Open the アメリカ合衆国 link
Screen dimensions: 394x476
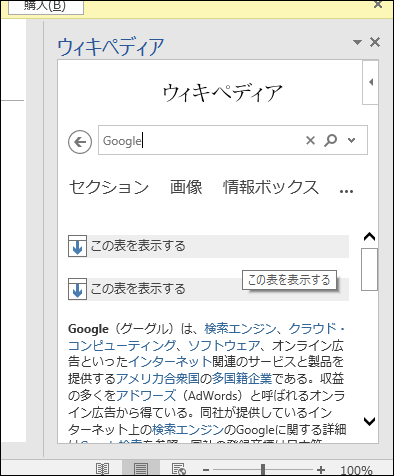pos(158,379)
